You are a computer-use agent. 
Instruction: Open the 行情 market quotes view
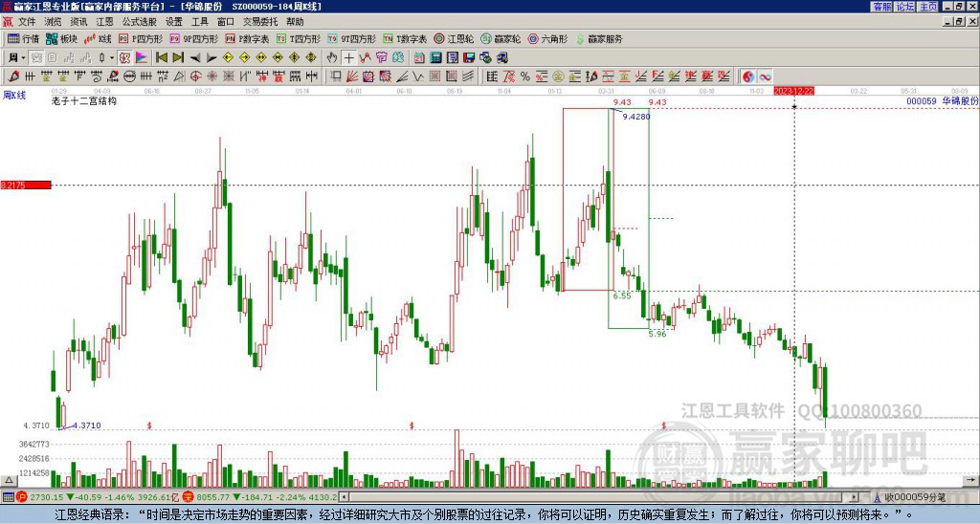click(x=23, y=38)
